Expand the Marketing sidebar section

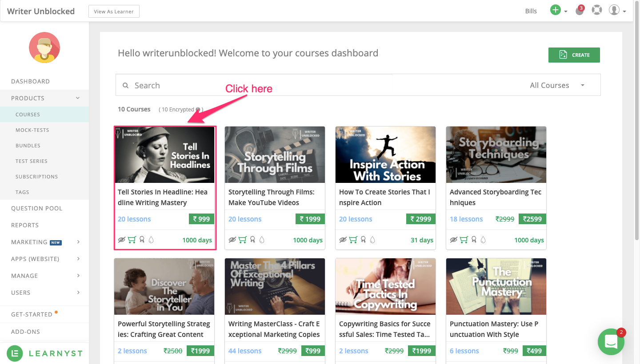(44, 242)
